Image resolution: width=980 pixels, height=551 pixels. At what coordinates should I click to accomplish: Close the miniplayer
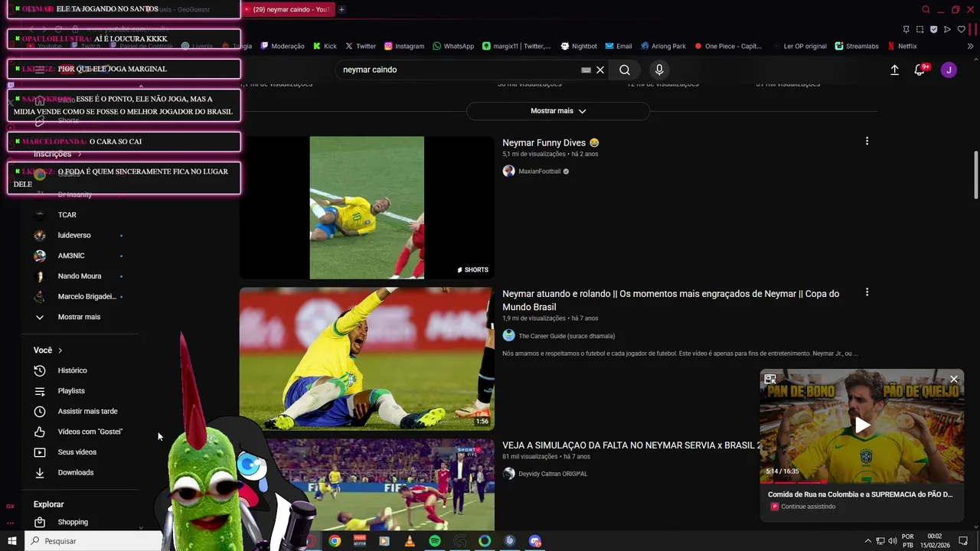954,379
